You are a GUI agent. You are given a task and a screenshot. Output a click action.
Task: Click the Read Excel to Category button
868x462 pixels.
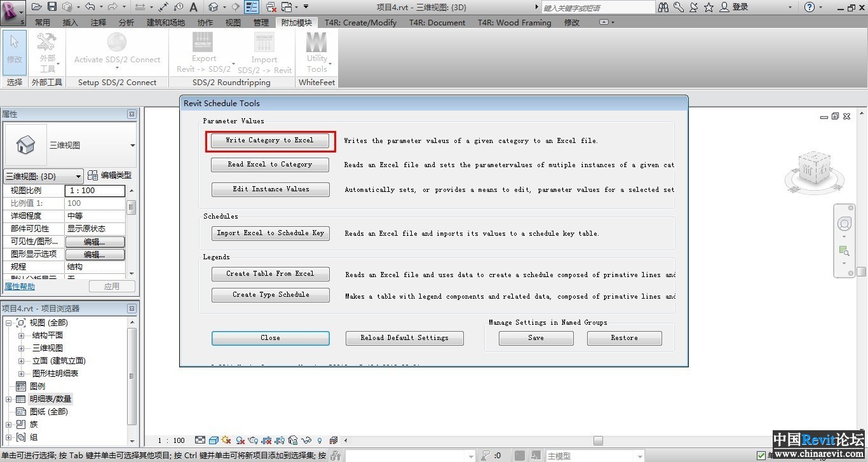270,165
